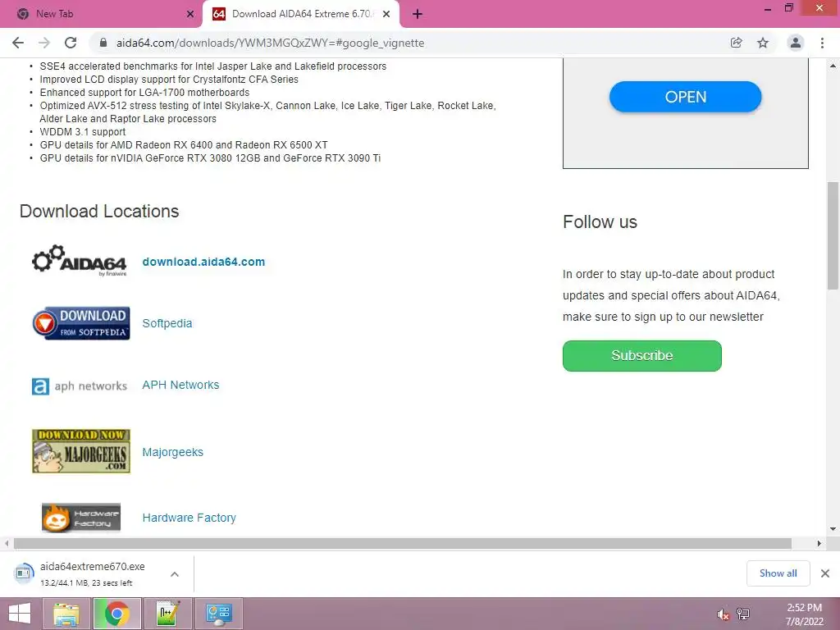Open Notepad++ from the taskbar
The width and height of the screenshot is (840, 630).
click(x=167, y=614)
